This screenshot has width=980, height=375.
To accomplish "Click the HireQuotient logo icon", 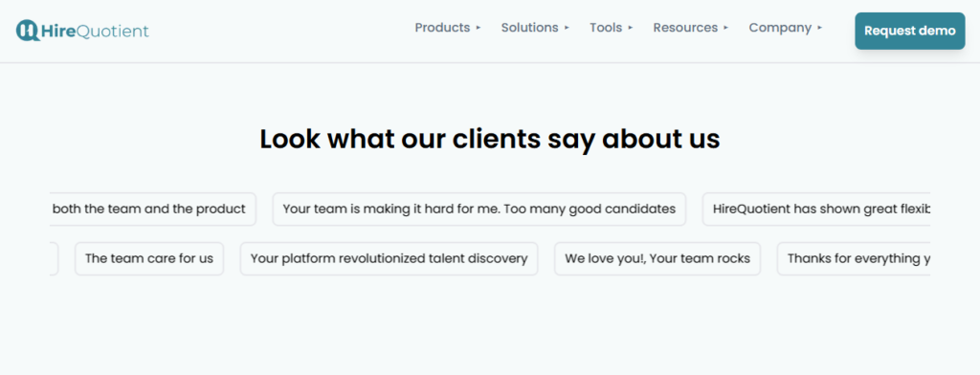I will 28,31.
